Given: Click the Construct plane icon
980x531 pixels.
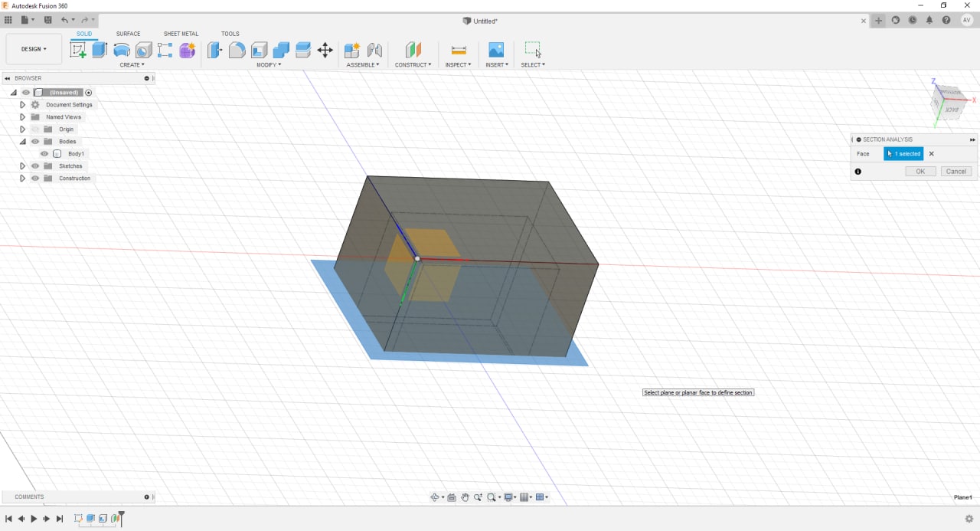Looking at the screenshot, I should (413, 50).
